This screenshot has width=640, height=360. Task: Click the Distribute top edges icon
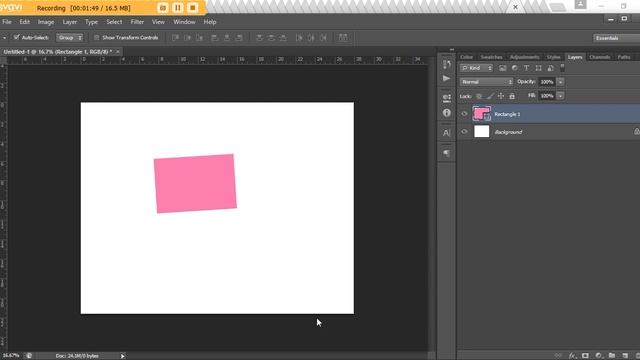point(259,38)
